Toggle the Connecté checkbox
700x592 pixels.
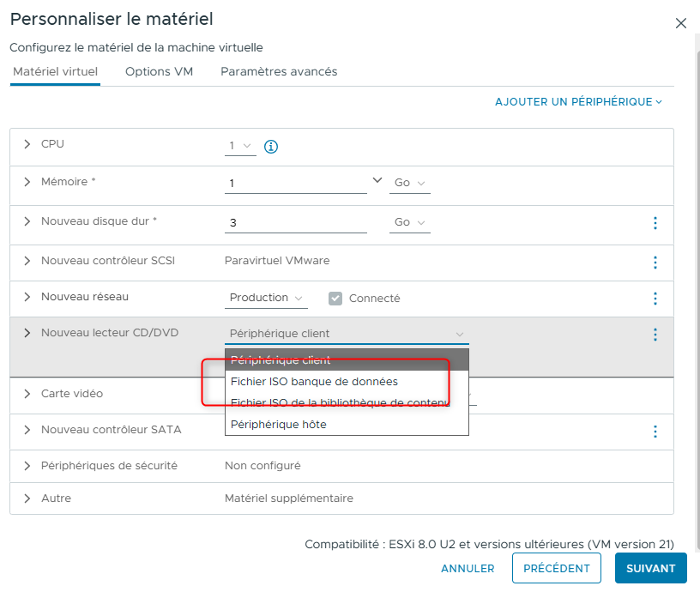pos(336,299)
